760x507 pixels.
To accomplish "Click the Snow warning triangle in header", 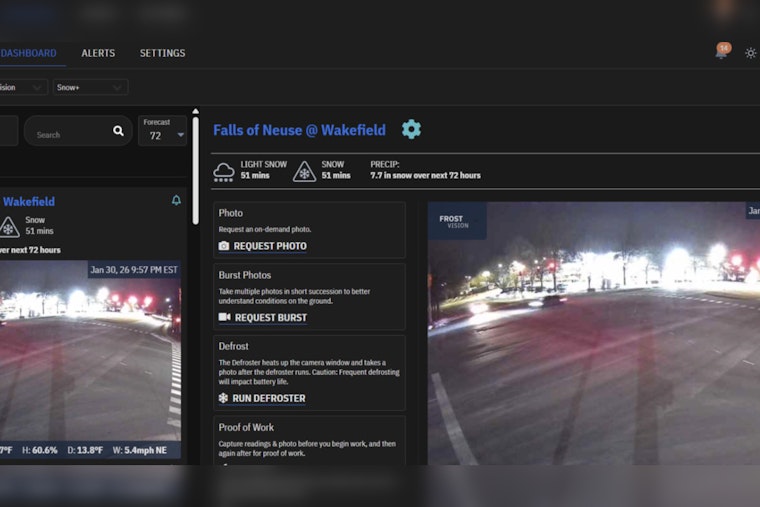I will (304, 172).
